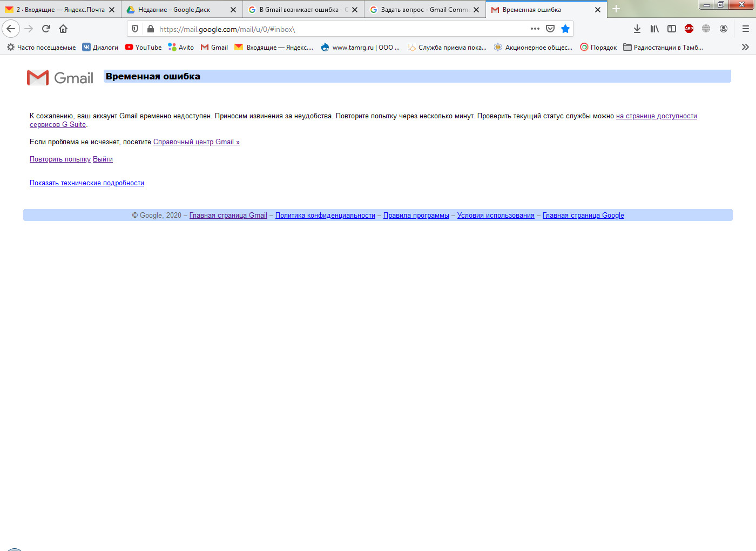Close the 'В Gmail возникает ошибка' tab
Viewport: 756px width, 551px height.
[355, 10]
